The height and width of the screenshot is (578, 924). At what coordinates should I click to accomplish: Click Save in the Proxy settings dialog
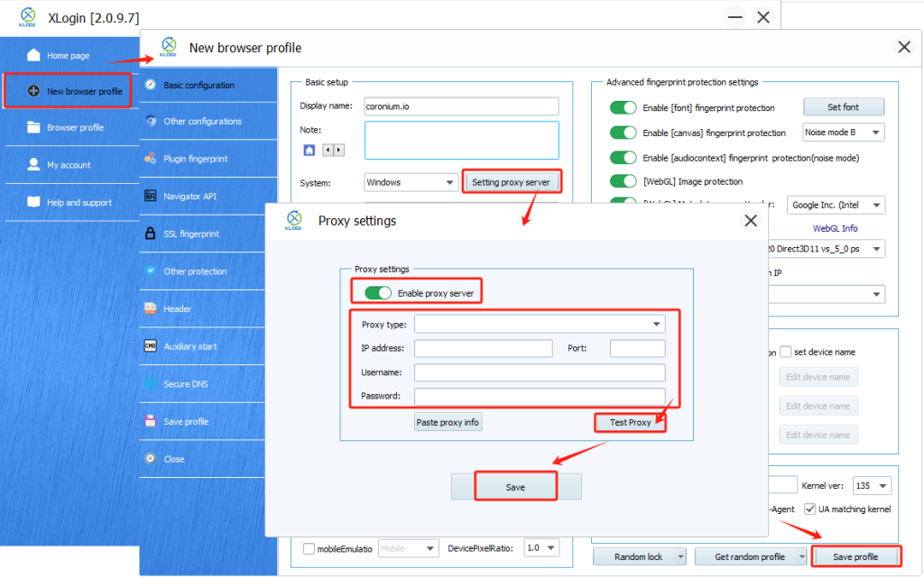point(515,487)
